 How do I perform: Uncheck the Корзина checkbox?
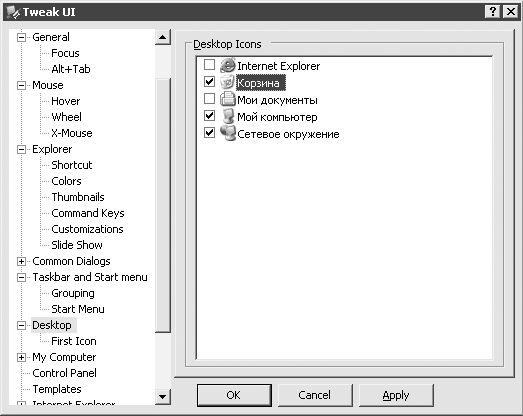tap(209, 81)
